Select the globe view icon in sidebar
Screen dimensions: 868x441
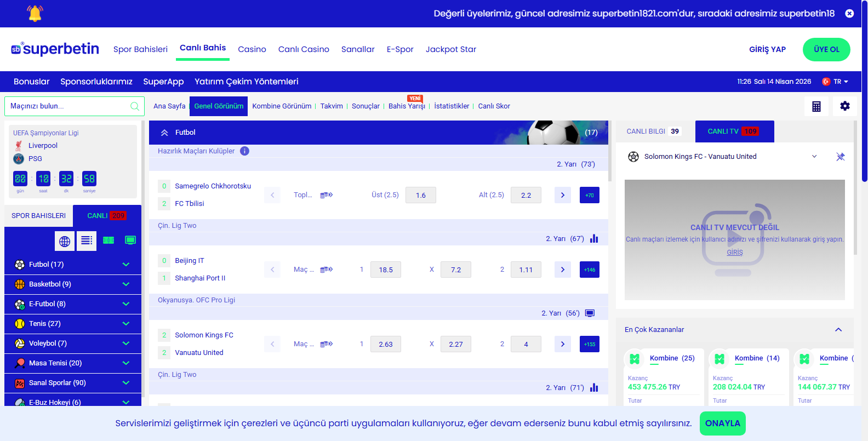click(65, 240)
